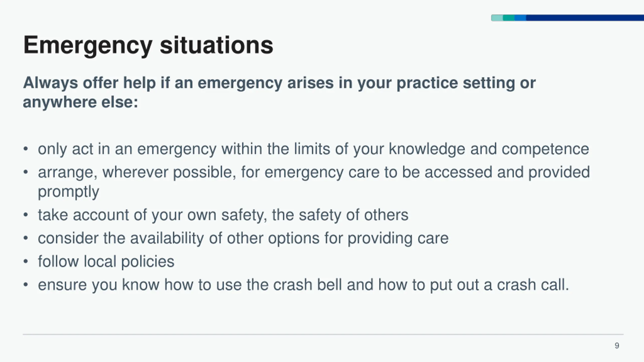The width and height of the screenshot is (644, 362).
Task: Click the green teal segment of the header bar
Action: (509, 18)
